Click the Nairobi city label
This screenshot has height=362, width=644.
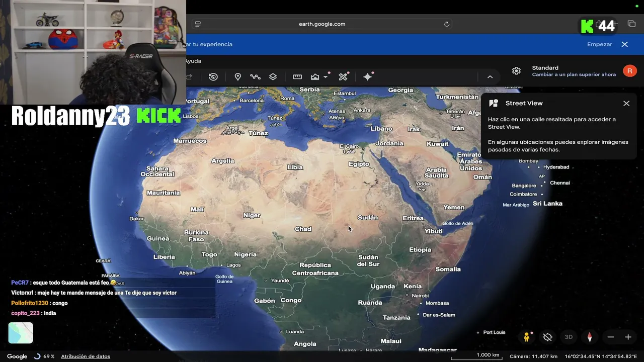point(420,296)
